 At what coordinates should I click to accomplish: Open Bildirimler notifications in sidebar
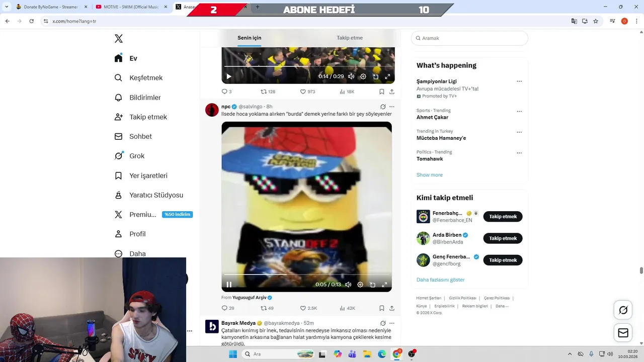click(138, 98)
